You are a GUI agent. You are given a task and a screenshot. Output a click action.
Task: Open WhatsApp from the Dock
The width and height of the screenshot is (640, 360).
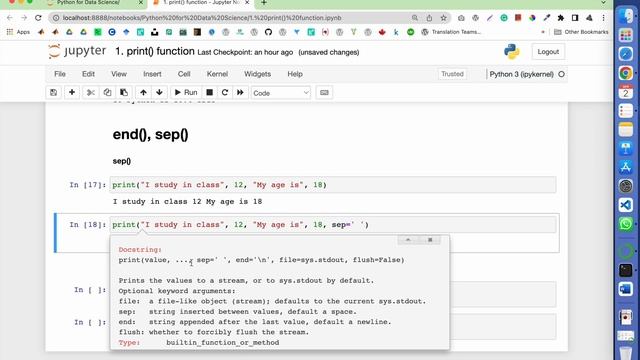click(x=625, y=224)
